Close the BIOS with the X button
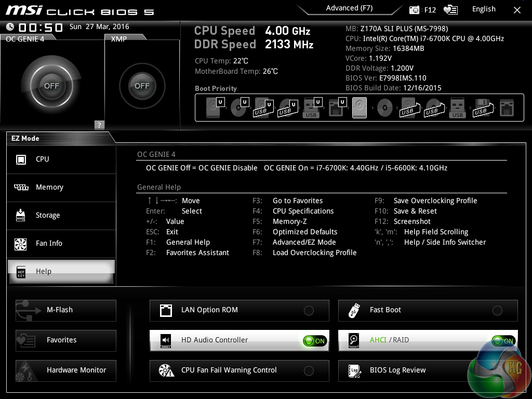The image size is (532, 399). click(517, 10)
